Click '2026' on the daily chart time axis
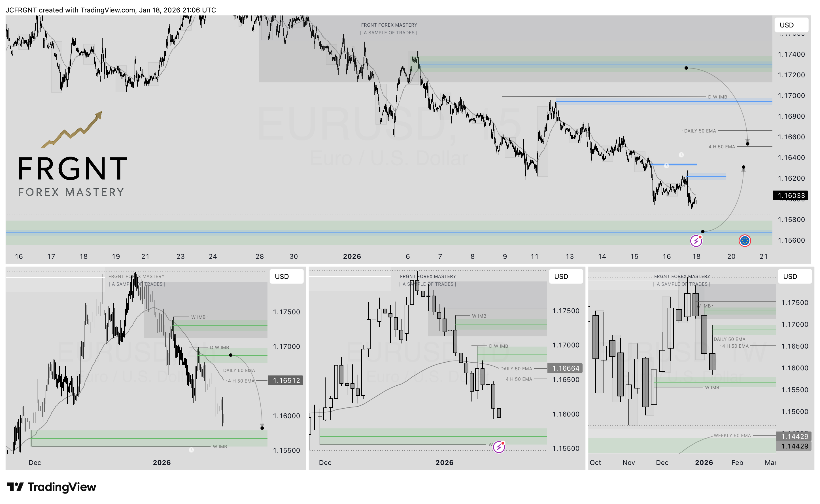Viewport: 820px width, 504px height. tap(444, 462)
